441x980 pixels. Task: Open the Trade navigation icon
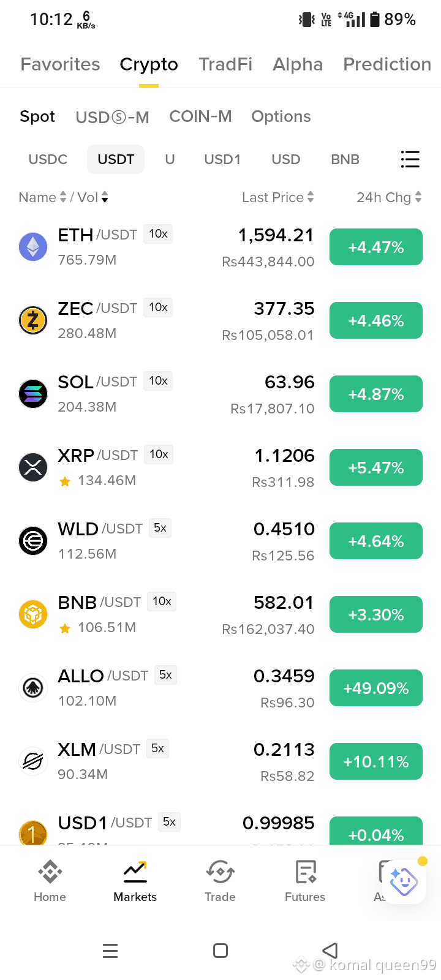220,871
